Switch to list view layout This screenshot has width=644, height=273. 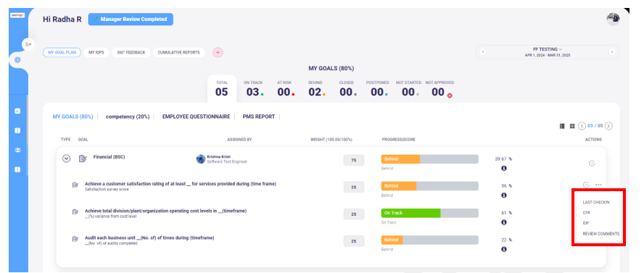point(562,126)
